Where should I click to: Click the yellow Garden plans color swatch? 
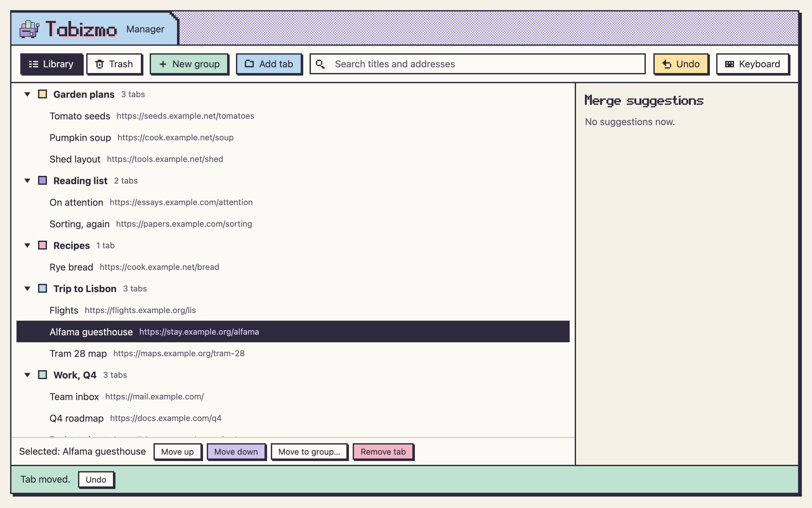43,94
